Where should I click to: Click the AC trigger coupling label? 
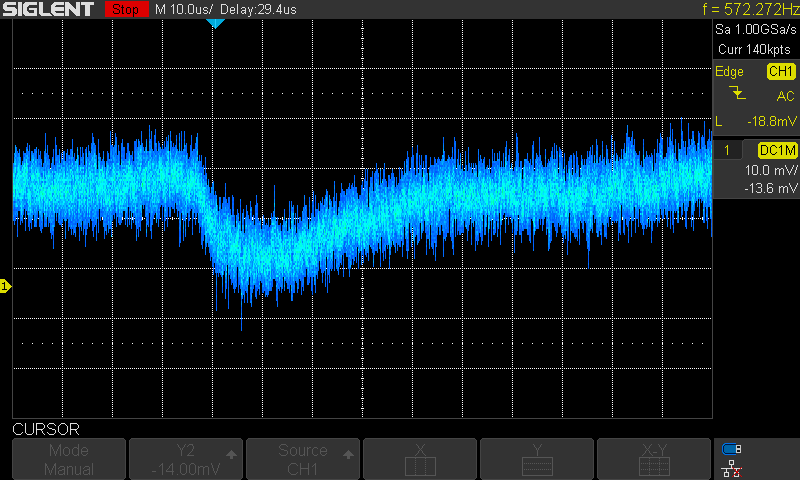pyautogui.click(x=785, y=96)
